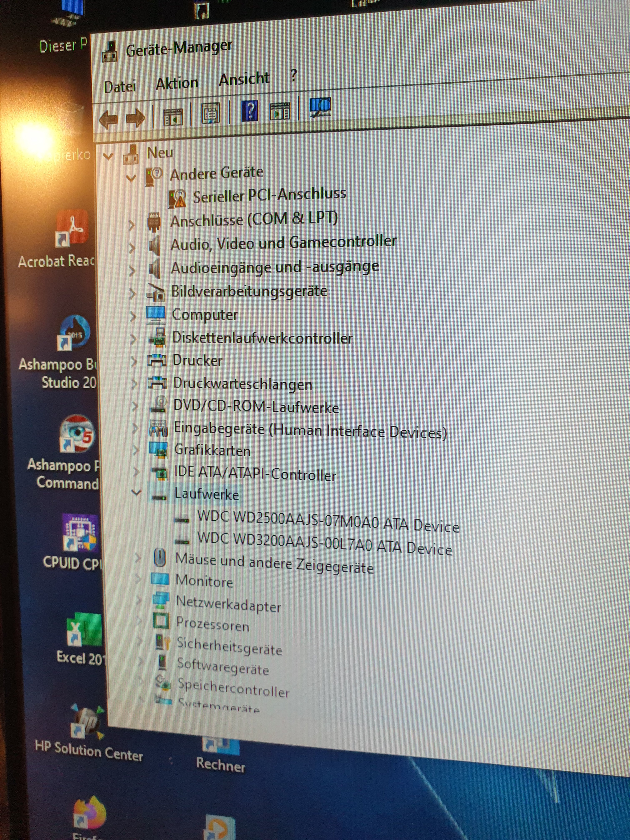Expand the Grafikkarten chevron
The width and height of the screenshot is (630, 840).
tap(136, 450)
